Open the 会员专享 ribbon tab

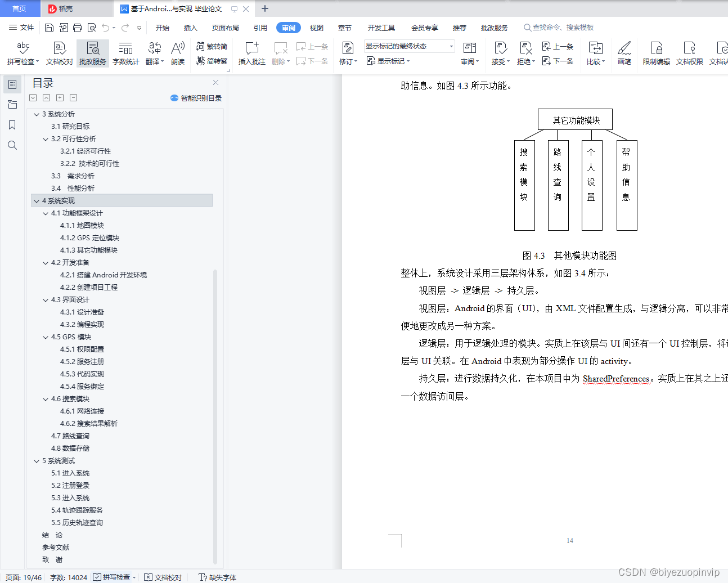(x=425, y=28)
